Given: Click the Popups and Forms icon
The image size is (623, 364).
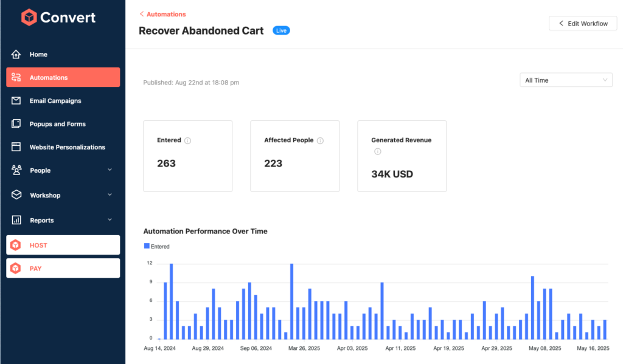Looking at the screenshot, I should coord(16,124).
